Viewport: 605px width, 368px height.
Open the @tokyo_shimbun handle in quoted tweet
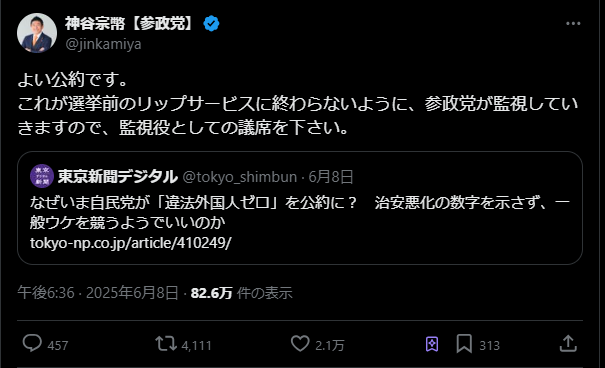click(x=239, y=177)
